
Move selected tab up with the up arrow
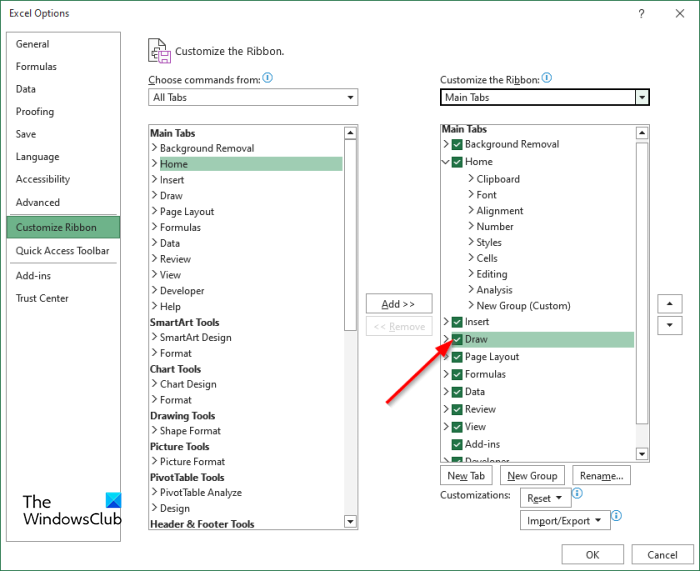coord(669,304)
